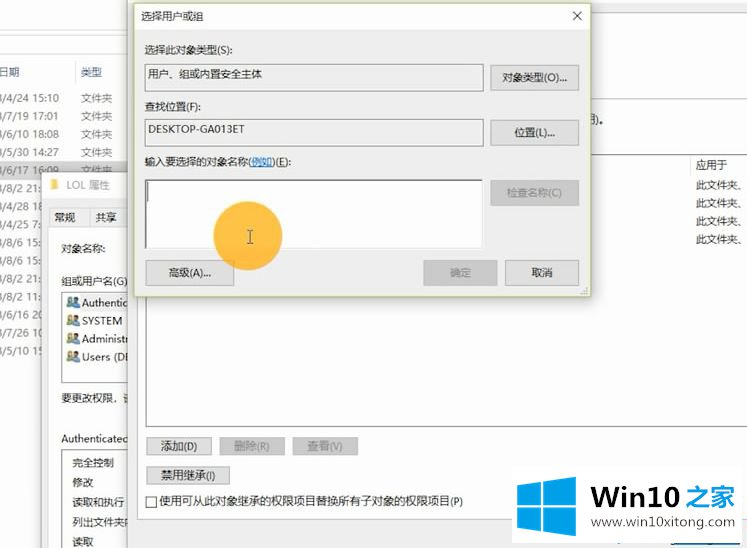
Task: Click the 例如 examples link
Action: (262, 162)
